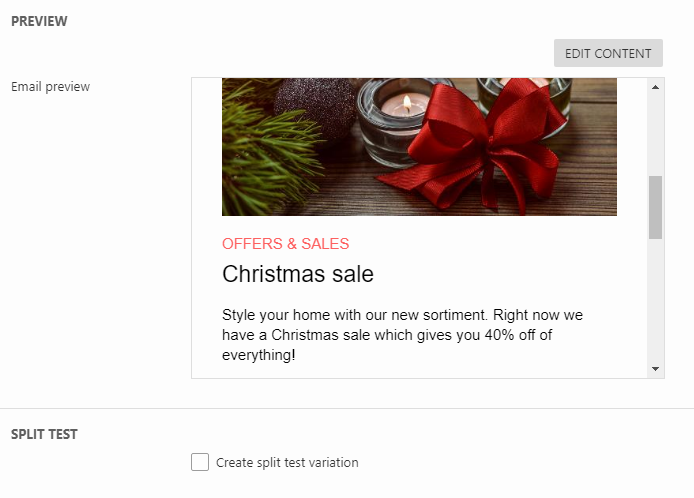Click the Christmas banner image
This screenshot has height=498, width=694.
pyautogui.click(x=419, y=147)
